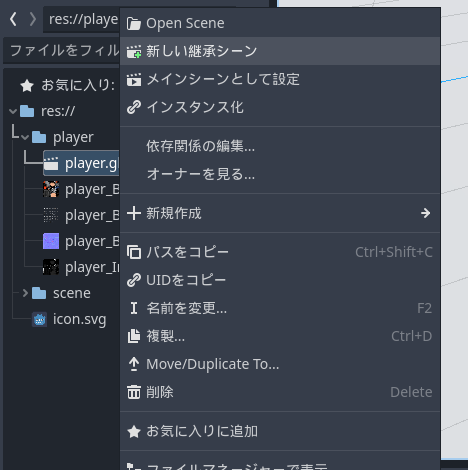The image size is (468, 470).
Task: Choose 複製... menu entry
Action: pos(280,336)
